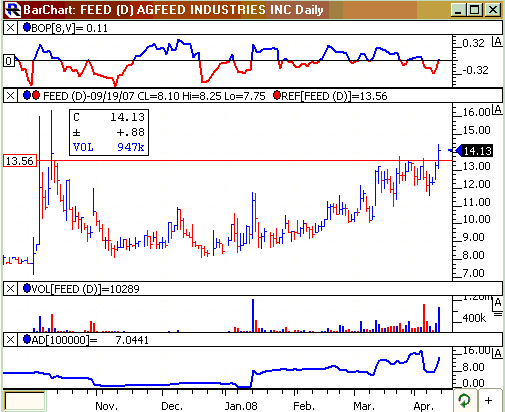Maximize the BarChart window

(475, 10)
